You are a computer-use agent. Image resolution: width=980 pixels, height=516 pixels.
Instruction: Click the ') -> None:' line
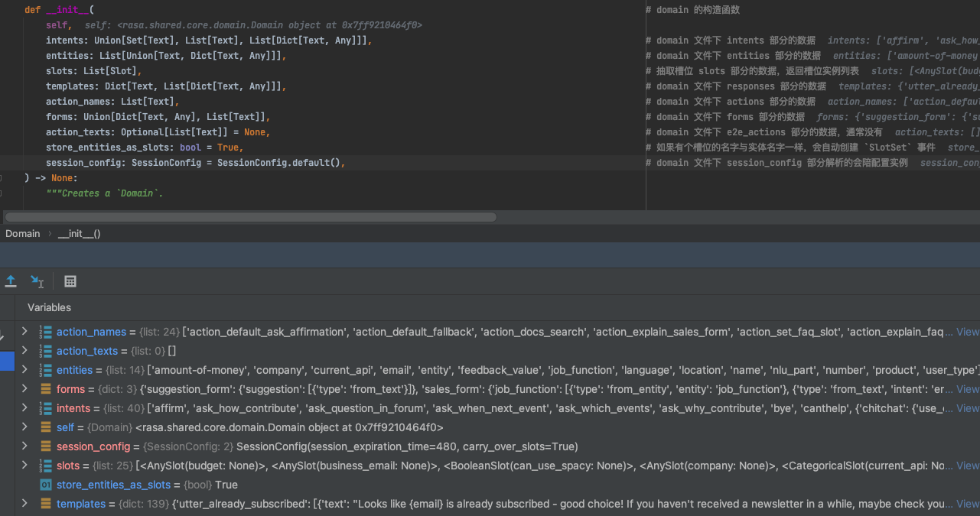[51, 178]
